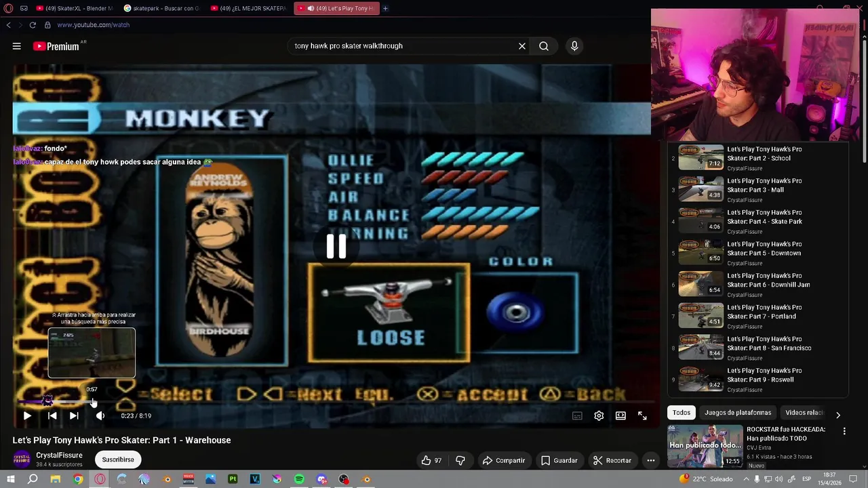The height and width of the screenshot is (488, 868).
Task: Open Substance Painter from taskbar
Action: pos(233,479)
